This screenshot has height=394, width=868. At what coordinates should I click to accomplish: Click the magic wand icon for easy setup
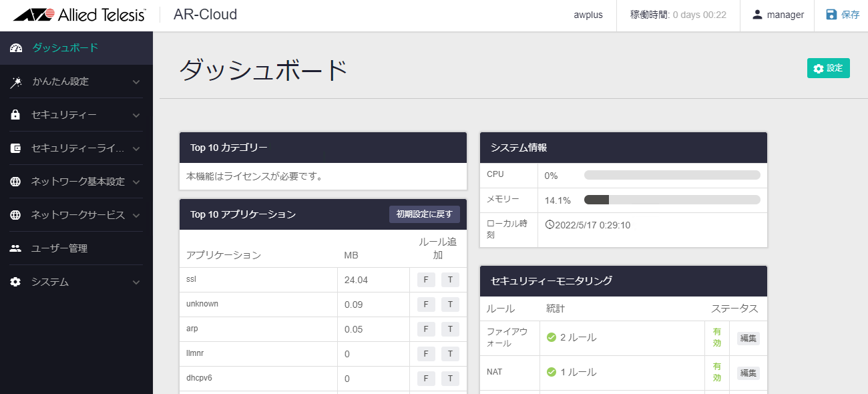[16, 82]
